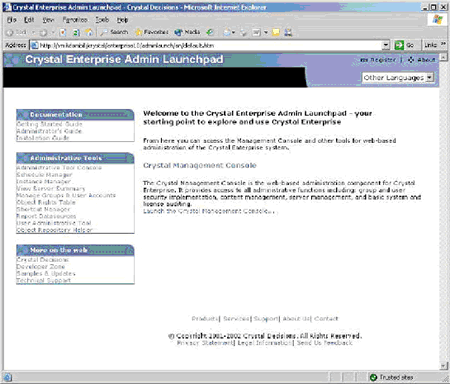Viewport: 450px width, 384px height.
Task: Open the Favorites menu
Action: pos(75,20)
